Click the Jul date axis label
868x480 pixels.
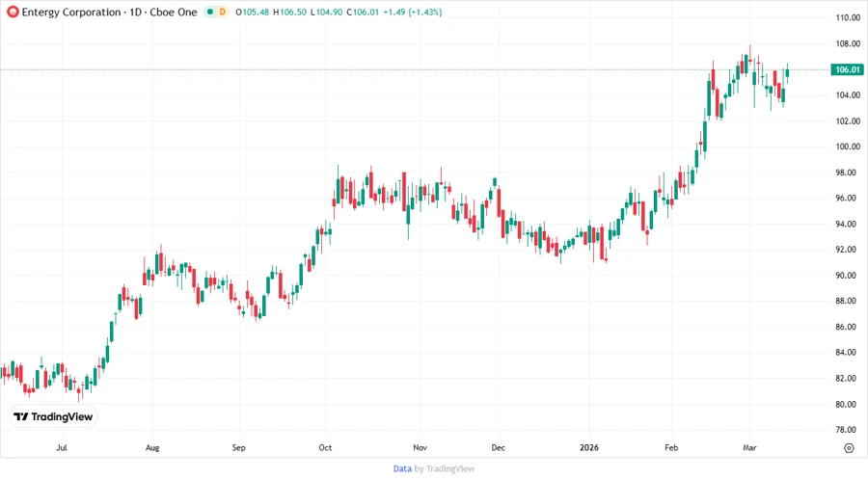(62, 447)
